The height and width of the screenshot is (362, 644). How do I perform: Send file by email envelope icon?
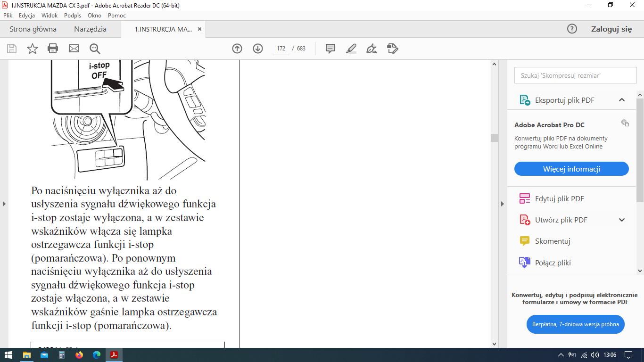(74, 49)
